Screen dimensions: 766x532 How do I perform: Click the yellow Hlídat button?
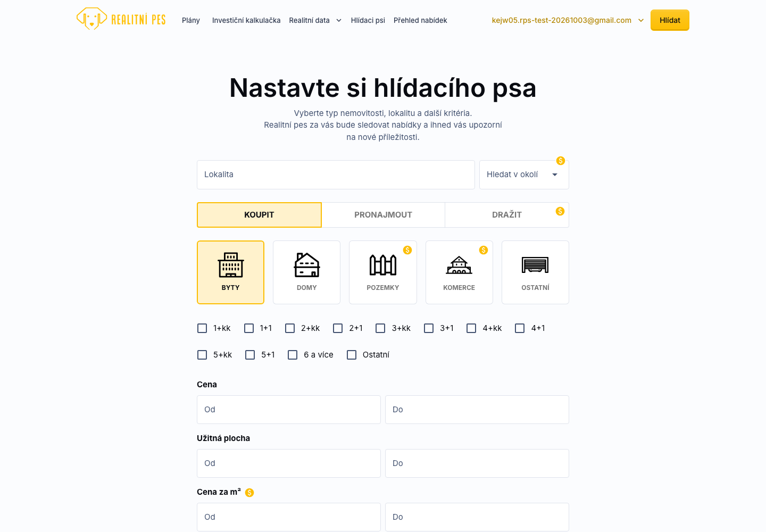670,20
